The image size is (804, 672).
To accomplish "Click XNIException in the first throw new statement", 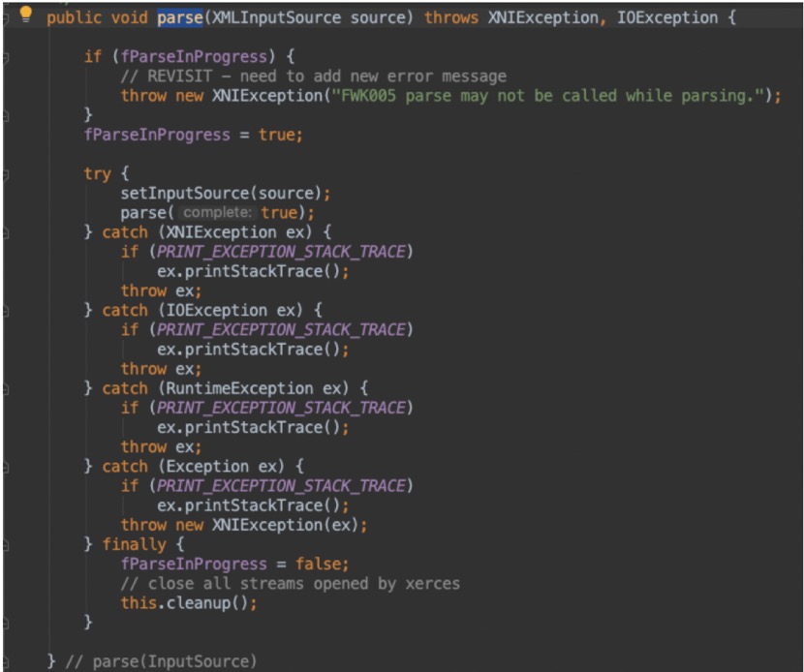I will coord(267,96).
